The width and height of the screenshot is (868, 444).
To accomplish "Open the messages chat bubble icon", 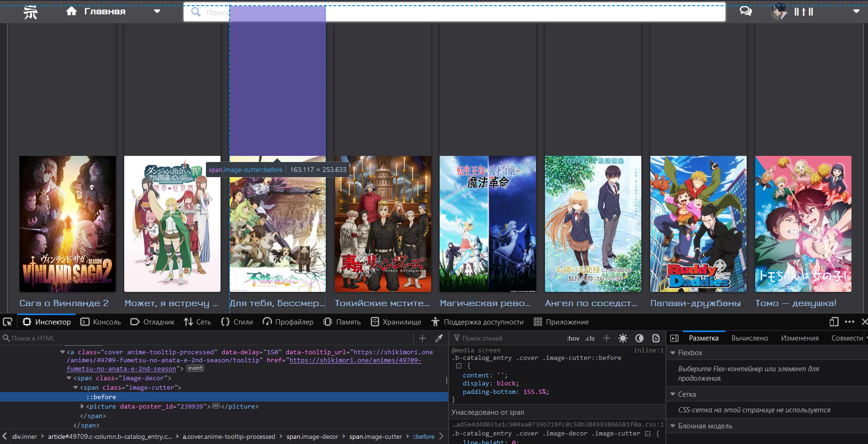I will pyautogui.click(x=746, y=11).
